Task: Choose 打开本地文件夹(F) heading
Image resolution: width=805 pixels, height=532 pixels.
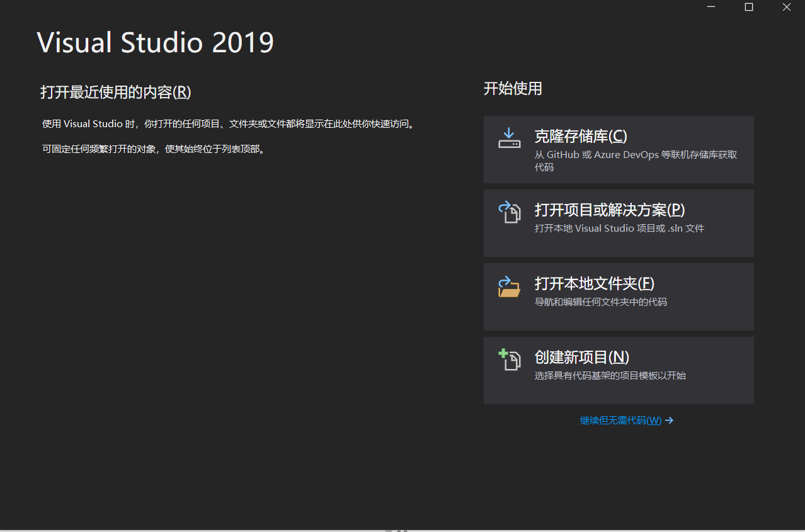Action: tap(595, 283)
